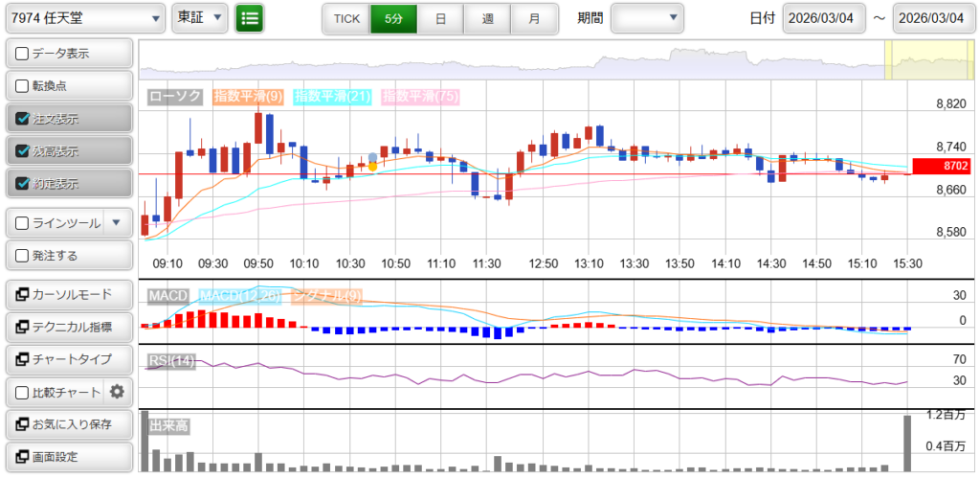Open the technical indicators panel
Viewport: 980px width, 478px height.
(x=67, y=328)
